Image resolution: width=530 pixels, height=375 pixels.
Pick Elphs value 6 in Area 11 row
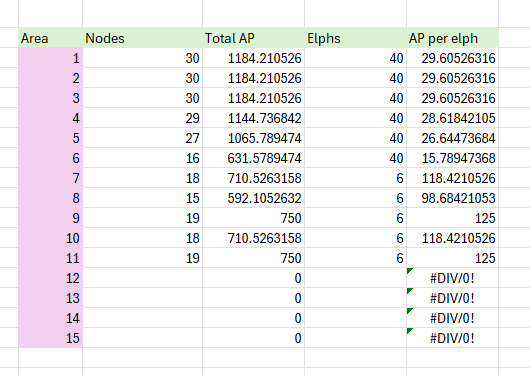pos(356,258)
